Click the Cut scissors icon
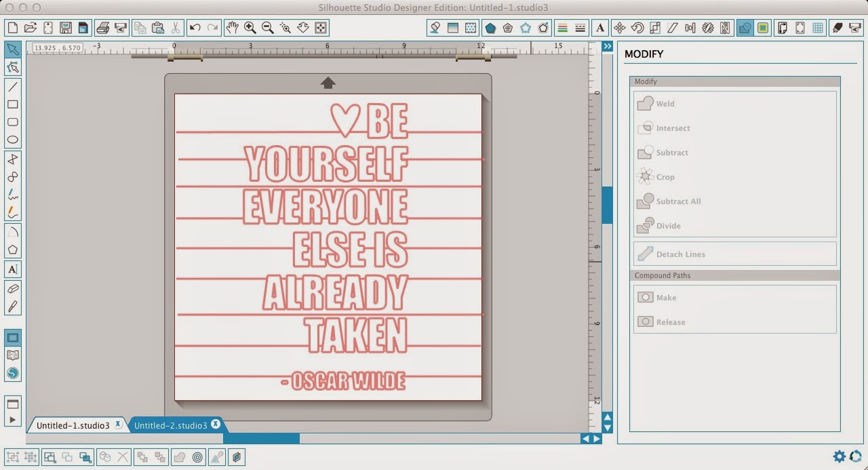The width and height of the screenshot is (868, 470). [x=175, y=28]
